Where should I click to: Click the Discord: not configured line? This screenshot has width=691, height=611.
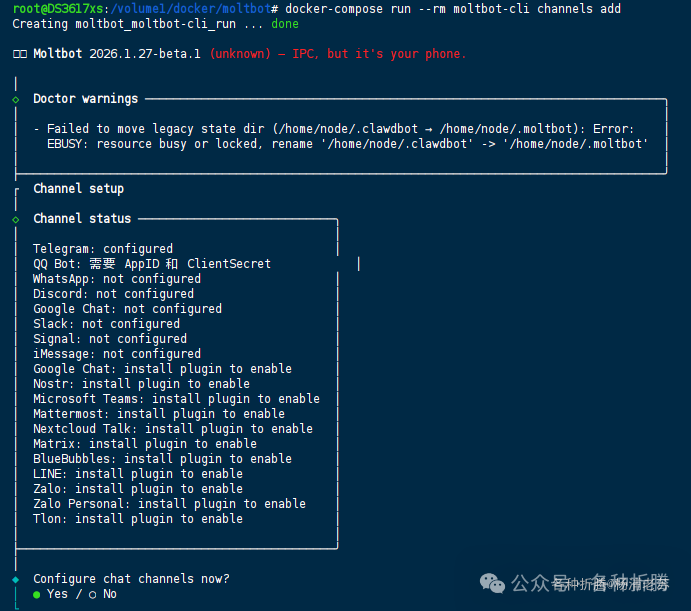113,294
